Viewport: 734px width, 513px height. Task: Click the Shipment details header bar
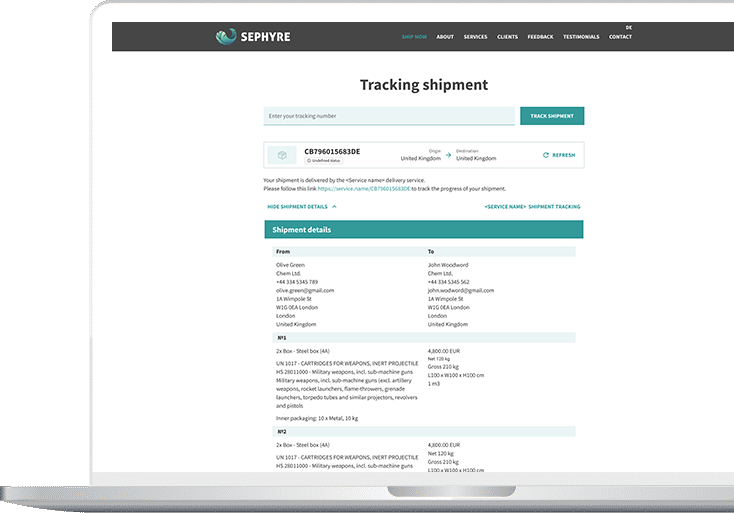(x=424, y=229)
